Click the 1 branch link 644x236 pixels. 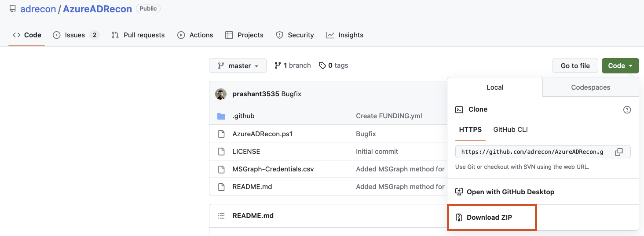293,65
